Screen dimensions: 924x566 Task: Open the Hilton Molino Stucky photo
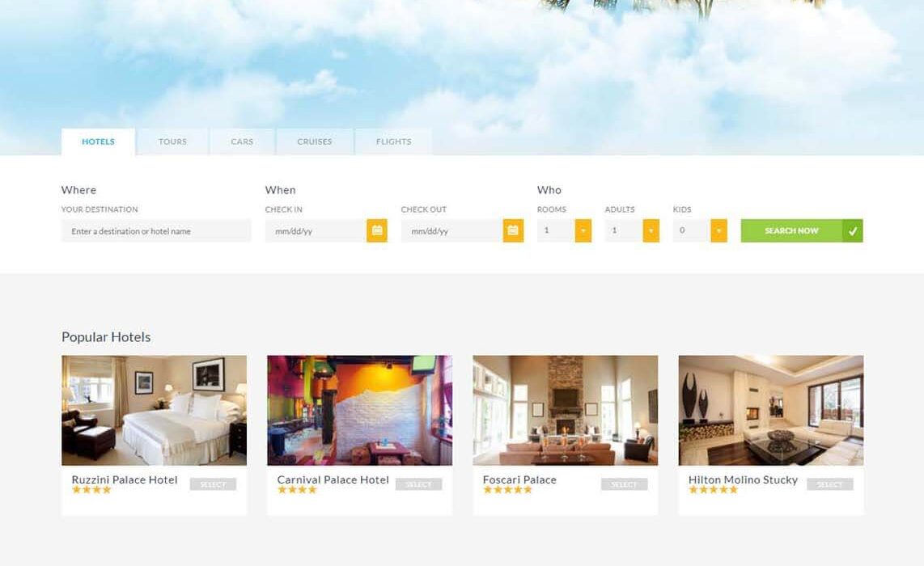click(x=771, y=411)
